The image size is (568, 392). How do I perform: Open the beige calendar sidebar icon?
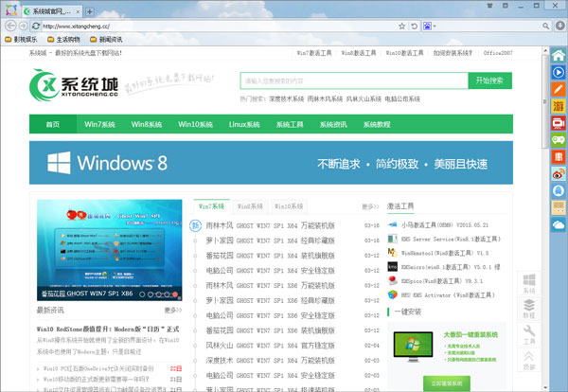[x=559, y=207]
